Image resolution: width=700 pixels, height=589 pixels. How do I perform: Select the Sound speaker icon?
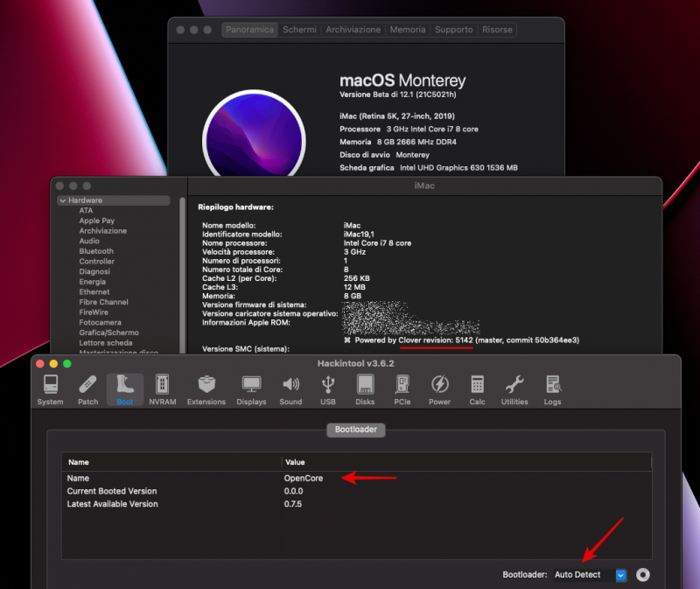(290, 389)
